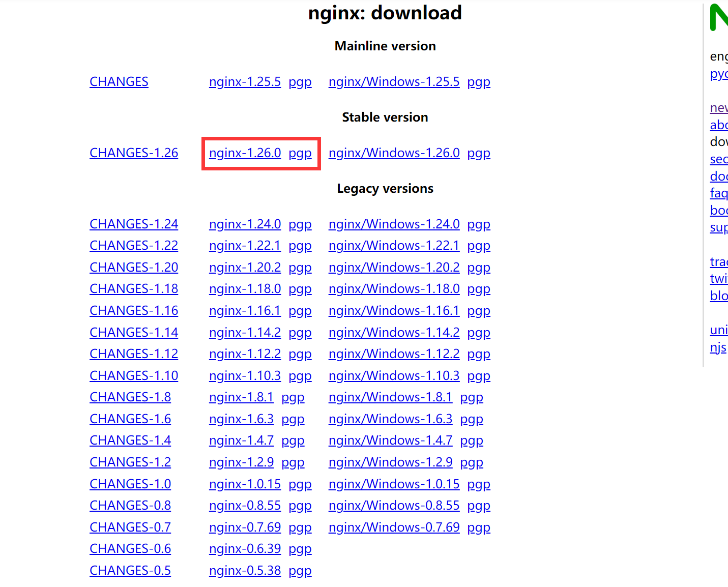
Task: Open CHANGES-0.7 link
Action: pos(130,527)
